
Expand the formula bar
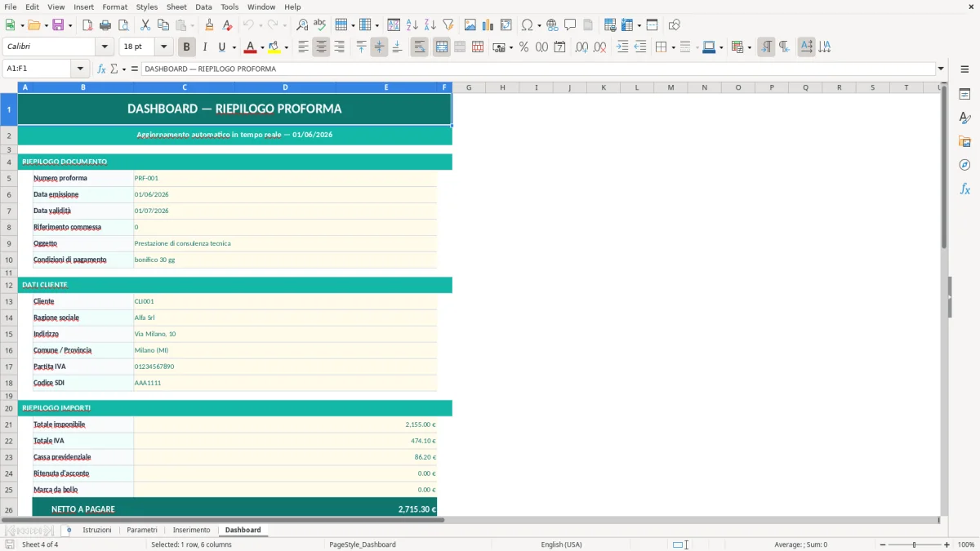[941, 69]
